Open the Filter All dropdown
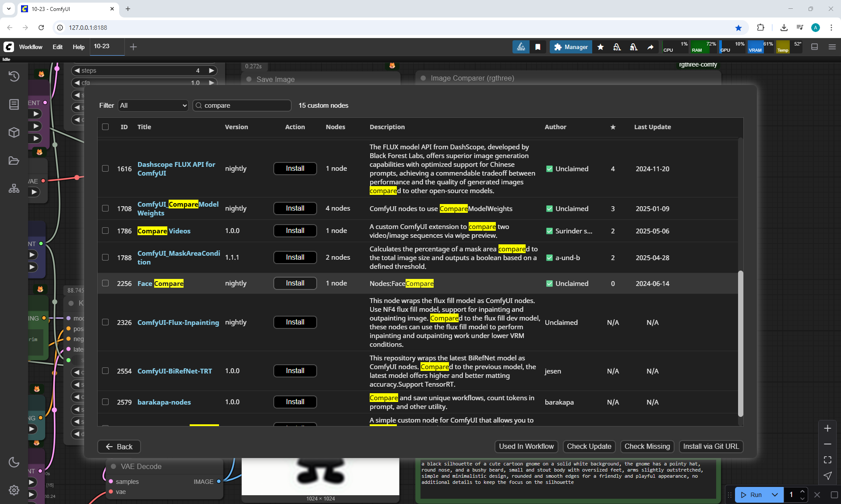Image resolution: width=841 pixels, height=504 pixels. click(x=153, y=106)
